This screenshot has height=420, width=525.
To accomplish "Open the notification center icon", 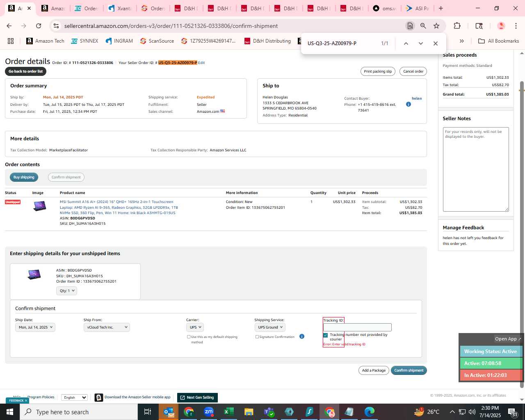I will click(x=512, y=412).
